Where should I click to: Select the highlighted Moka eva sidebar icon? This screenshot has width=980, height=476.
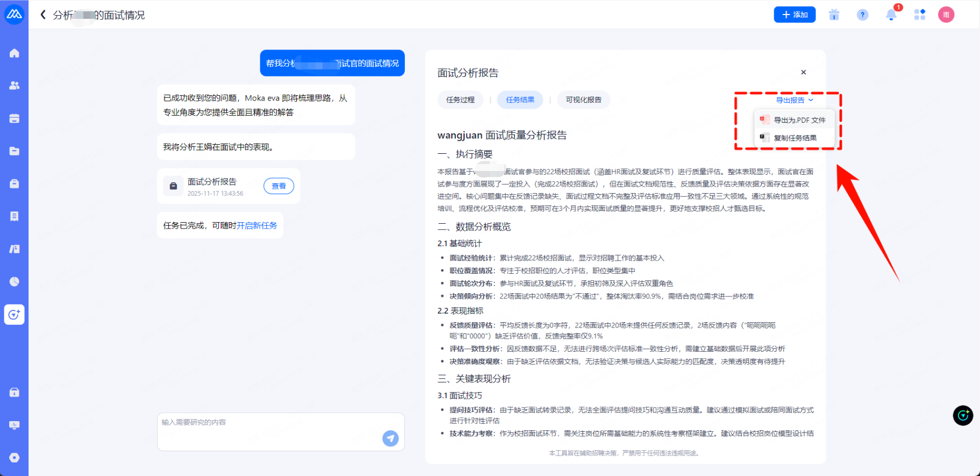point(15,315)
